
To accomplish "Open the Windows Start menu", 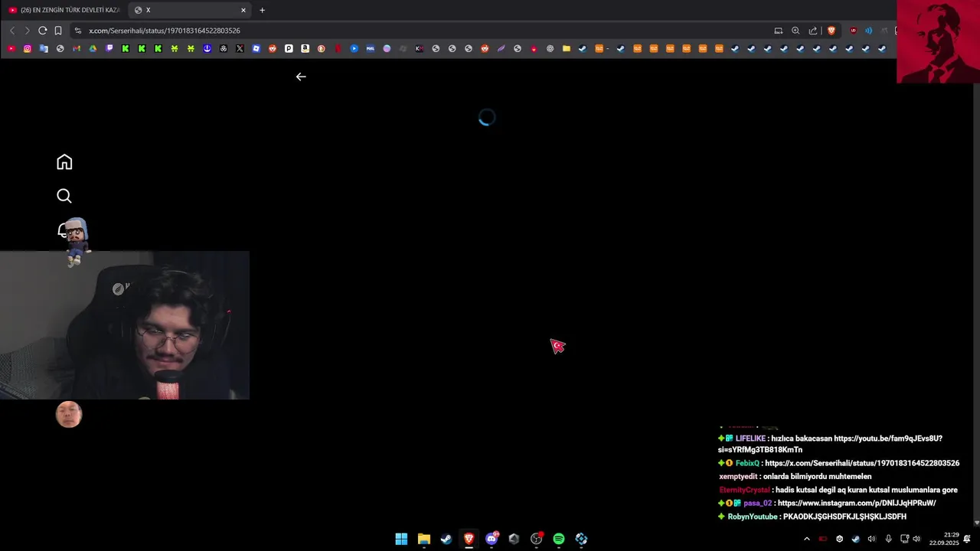I will tap(401, 539).
